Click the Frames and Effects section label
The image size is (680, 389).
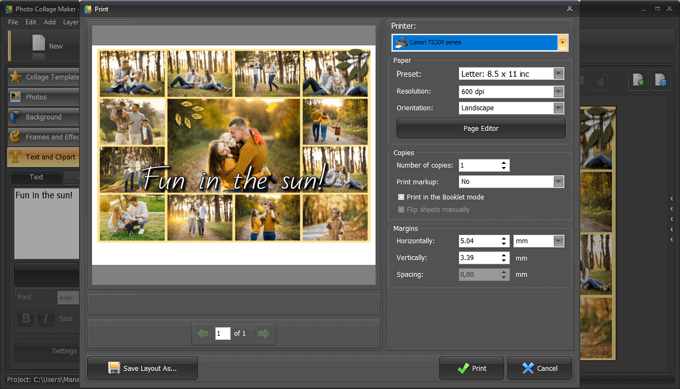click(x=52, y=137)
